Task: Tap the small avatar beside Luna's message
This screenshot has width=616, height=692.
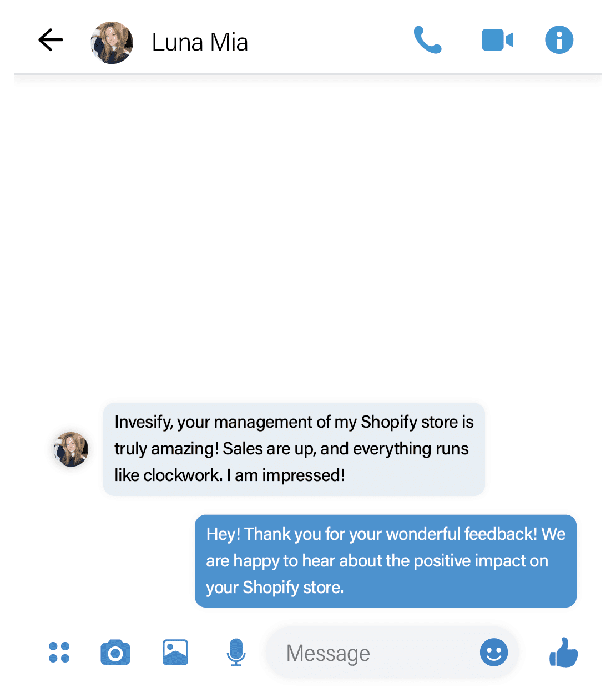Action: (x=71, y=449)
